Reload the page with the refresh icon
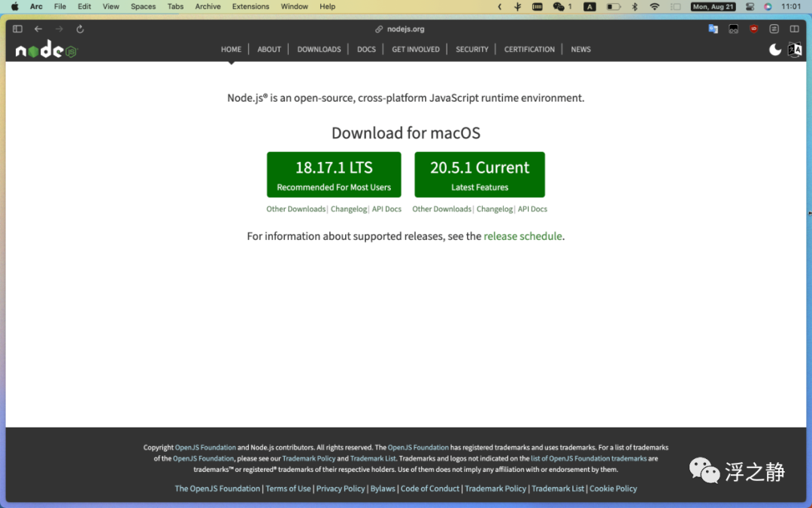Viewport: 812px width, 508px height. 80,29
